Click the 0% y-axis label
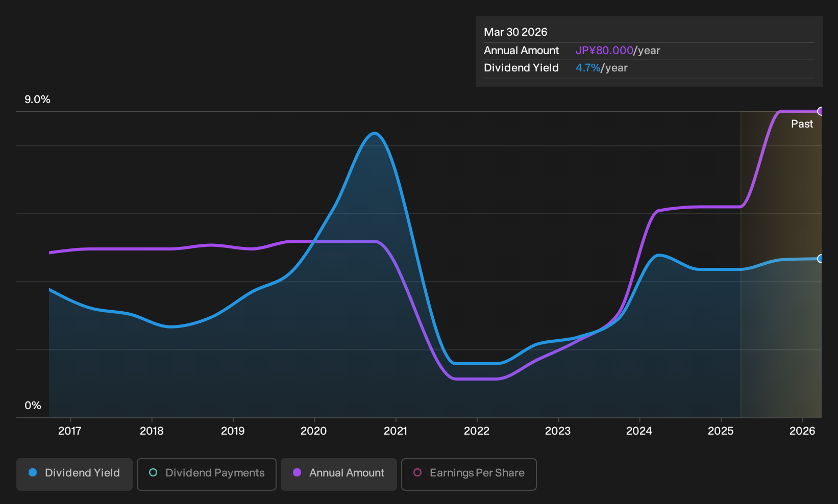This screenshot has width=838, height=504. 33,406
